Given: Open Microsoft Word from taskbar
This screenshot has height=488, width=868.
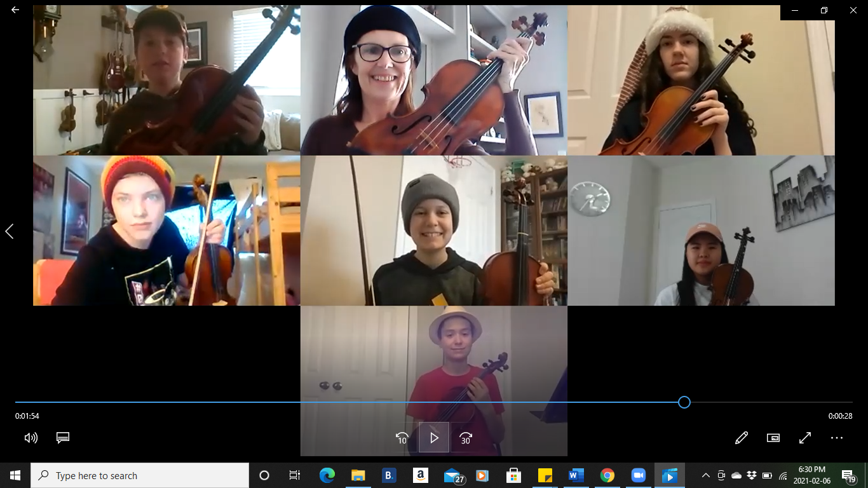Looking at the screenshot, I should 576,475.
